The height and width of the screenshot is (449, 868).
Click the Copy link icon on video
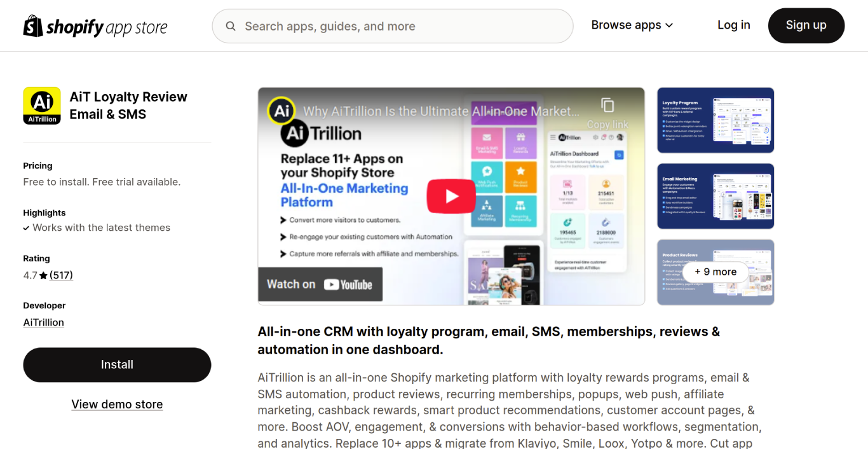click(607, 105)
